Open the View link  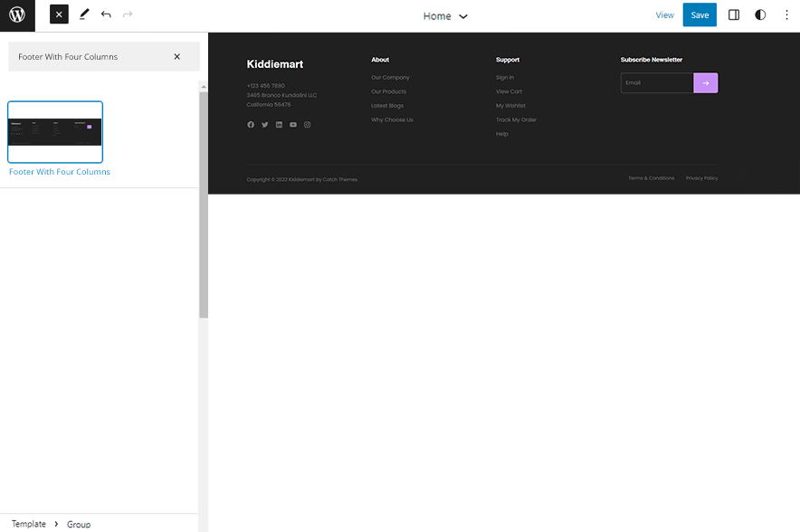665,14
